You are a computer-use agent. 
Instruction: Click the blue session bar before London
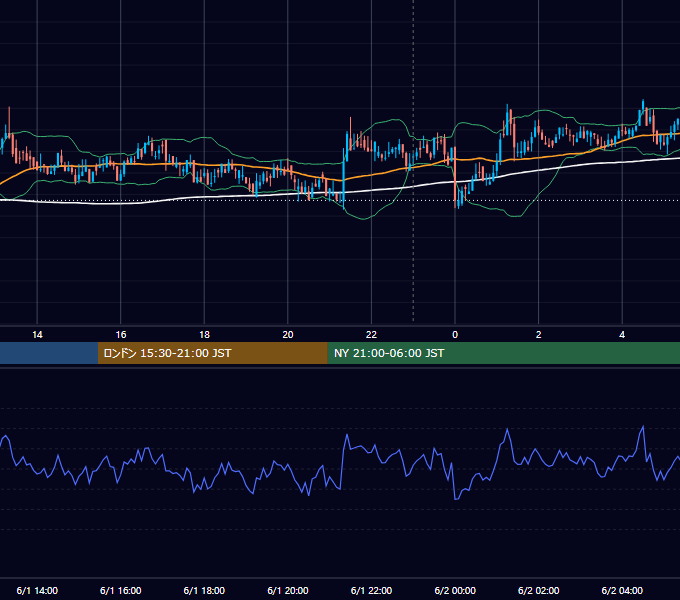tap(49, 353)
